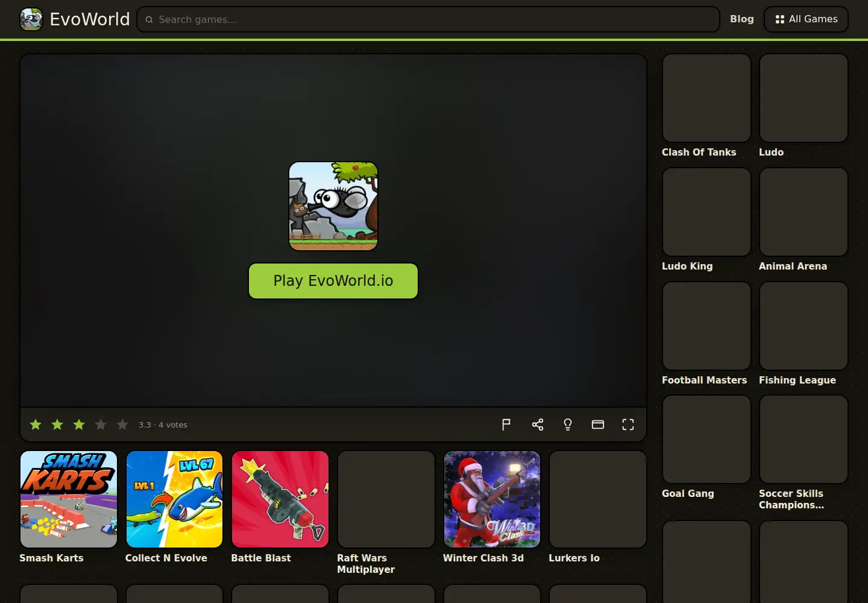Rate the game five stars
Viewport: 868px width, 603px height.
[x=122, y=425]
